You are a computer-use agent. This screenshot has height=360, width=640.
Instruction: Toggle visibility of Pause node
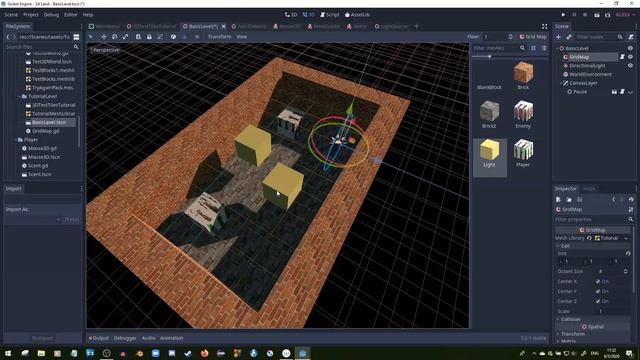point(631,92)
